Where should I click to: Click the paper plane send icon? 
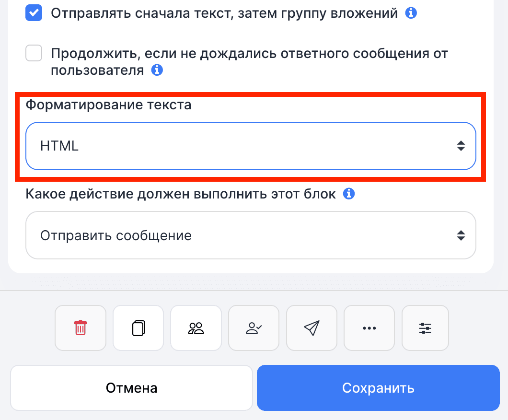point(312,328)
